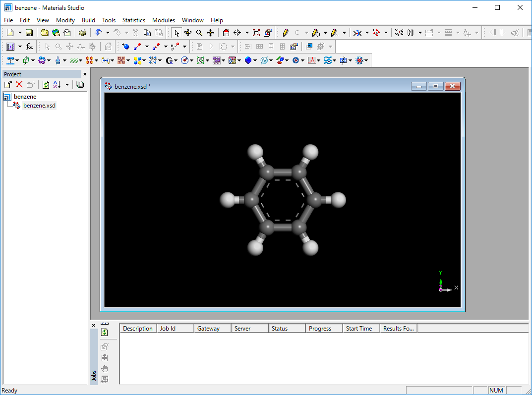This screenshot has height=395, width=532.
Task: Click the Status column header
Action: click(280, 328)
